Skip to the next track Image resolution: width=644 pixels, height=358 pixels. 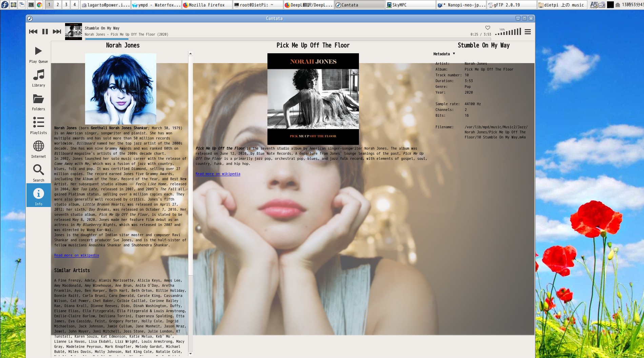tap(57, 32)
